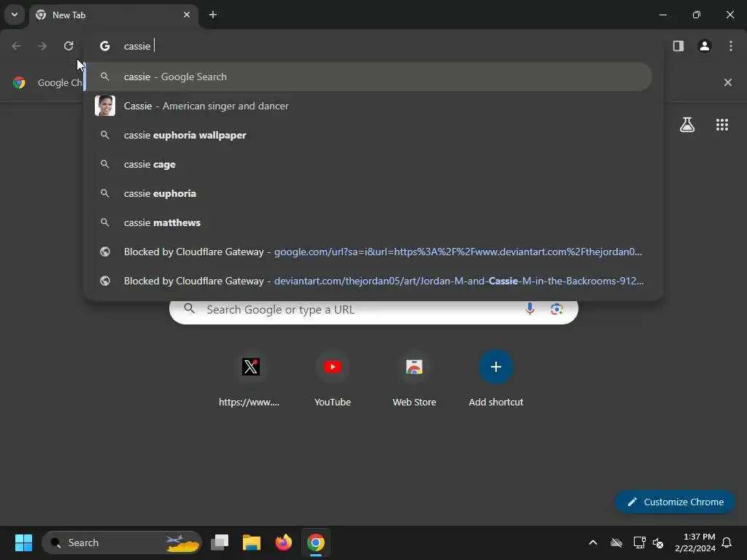Launch File Explorer from the taskbar
This screenshot has width=747, height=560.
pyautogui.click(x=252, y=542)
